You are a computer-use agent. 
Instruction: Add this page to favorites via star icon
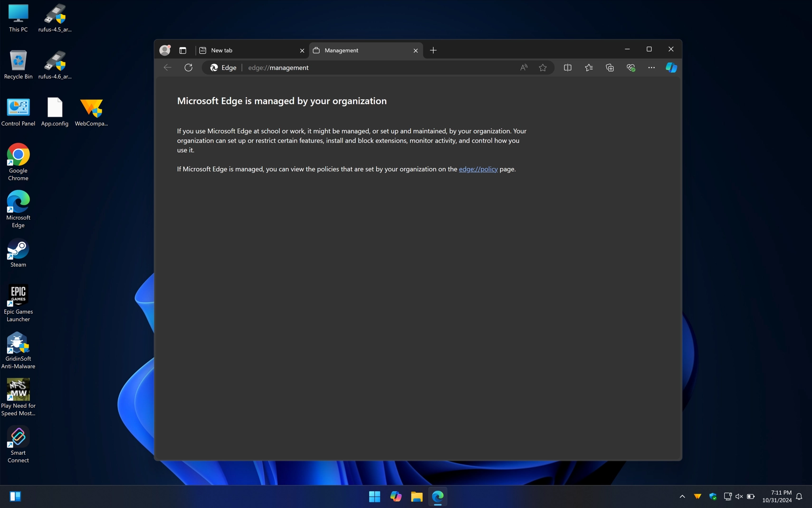point(543,67)
